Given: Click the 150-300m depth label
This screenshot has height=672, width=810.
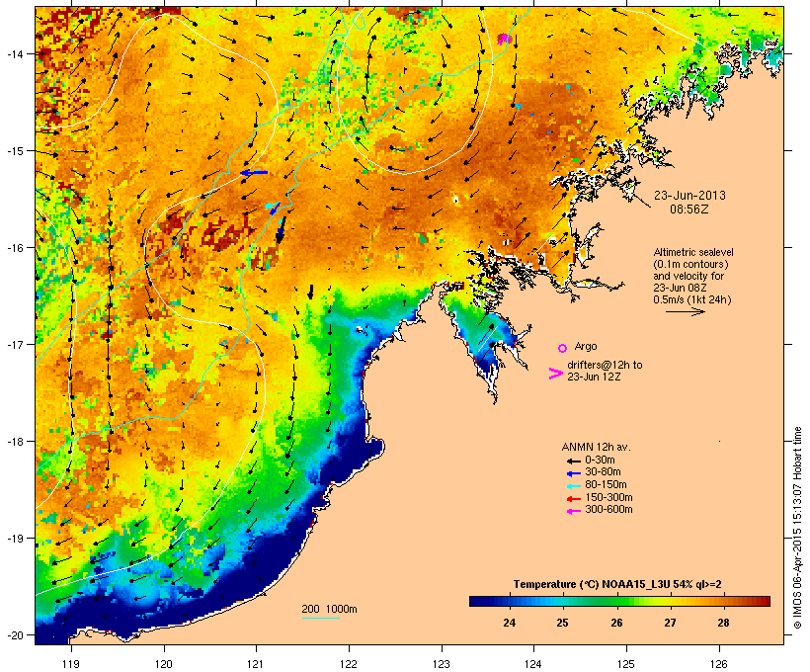Looking at the screenshot, I should tap(608, 497).
